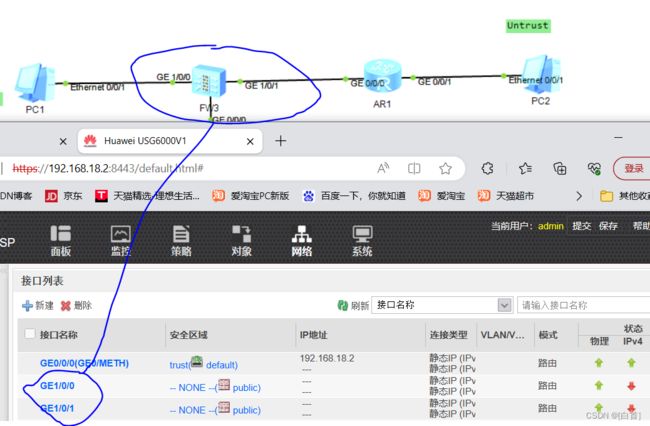This screenshot has height=426, width=650.
Task: Click the red IPv4 down arrow for GE1/0/0
Action: 631,386
